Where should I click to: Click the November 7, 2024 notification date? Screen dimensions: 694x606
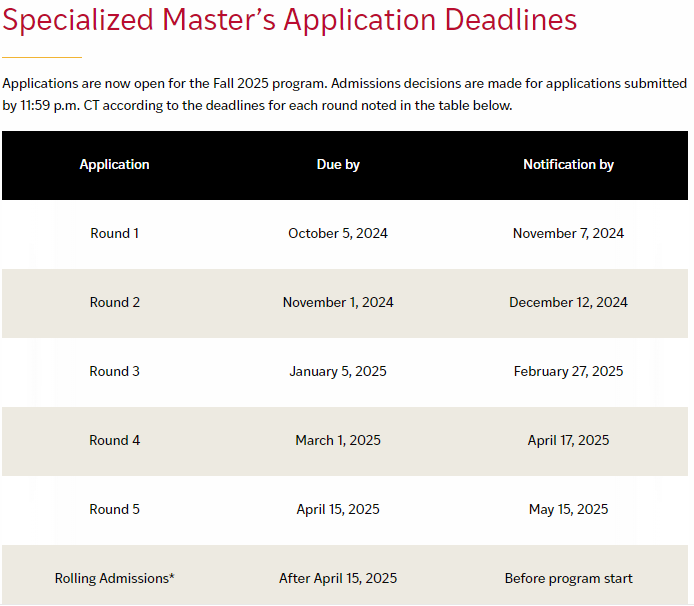tap(568, 233)
